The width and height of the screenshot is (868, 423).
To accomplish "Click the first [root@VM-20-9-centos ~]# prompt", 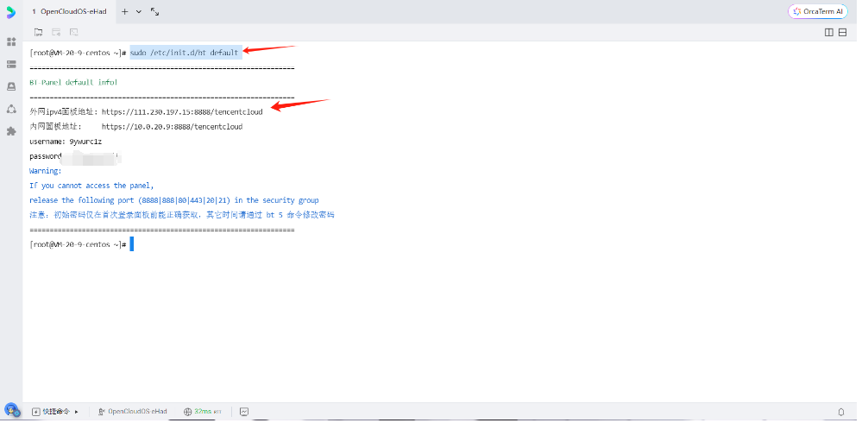I will coord(79,54).
